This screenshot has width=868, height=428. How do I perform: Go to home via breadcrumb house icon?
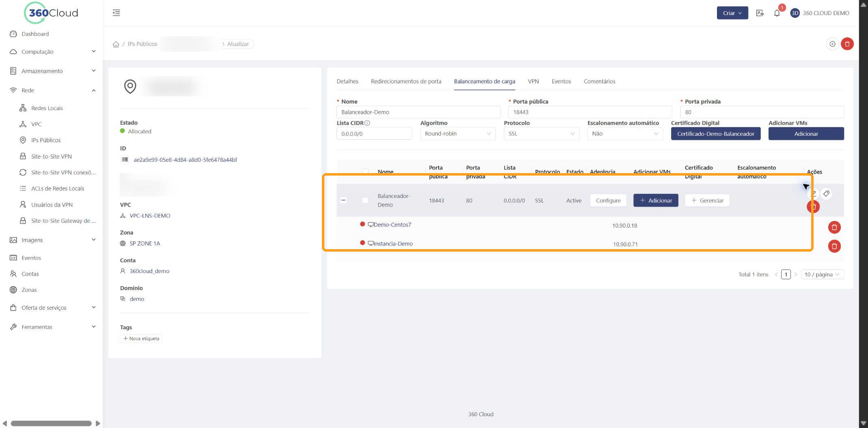click(116, 44)
